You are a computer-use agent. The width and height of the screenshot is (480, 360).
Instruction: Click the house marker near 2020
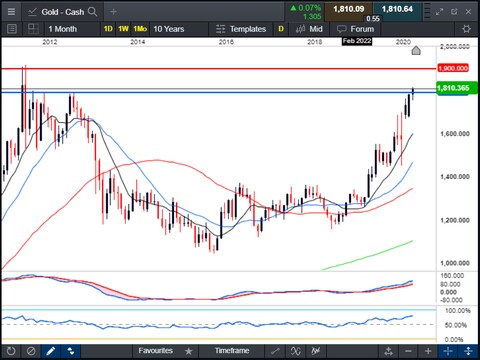point(416,51)
